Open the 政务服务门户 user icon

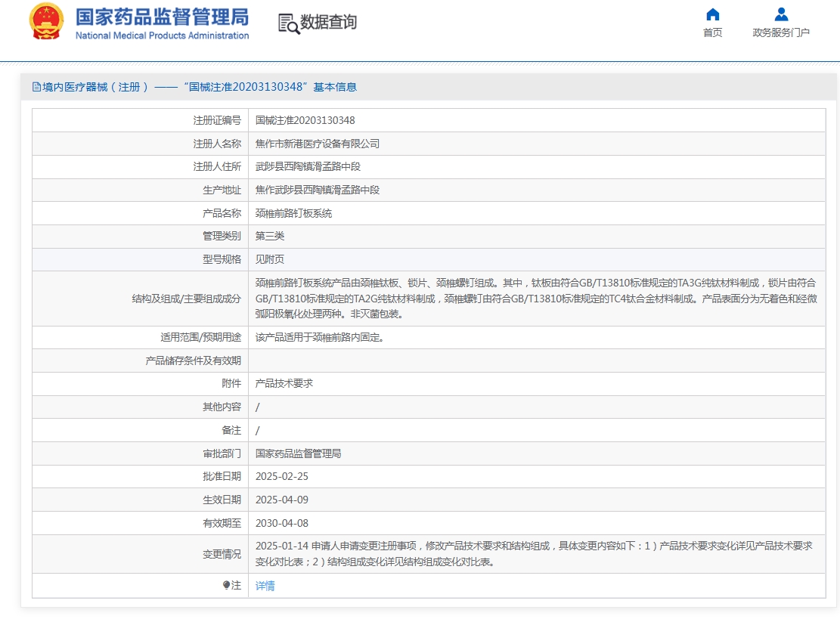(x=781, y=14)
